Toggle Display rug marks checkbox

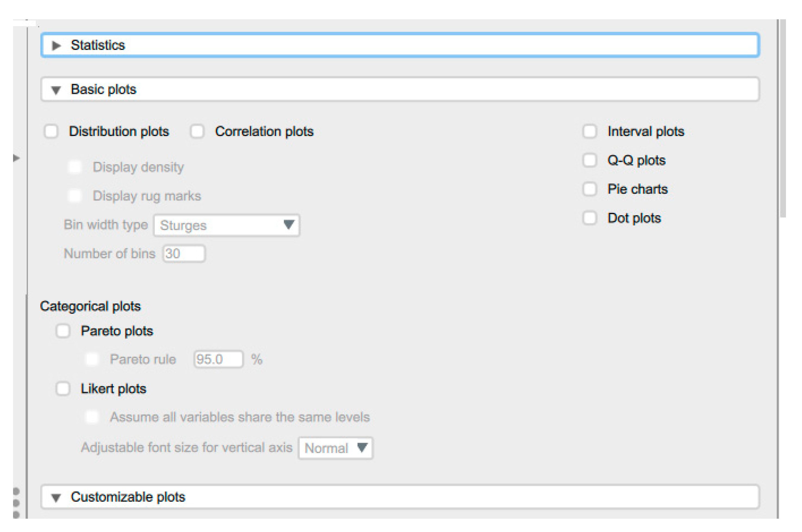[75, 196]
